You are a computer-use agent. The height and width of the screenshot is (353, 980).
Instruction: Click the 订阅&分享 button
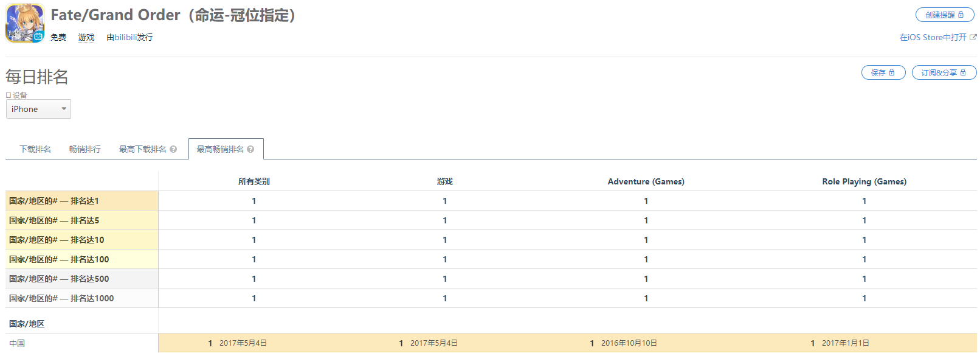(944, 72)
